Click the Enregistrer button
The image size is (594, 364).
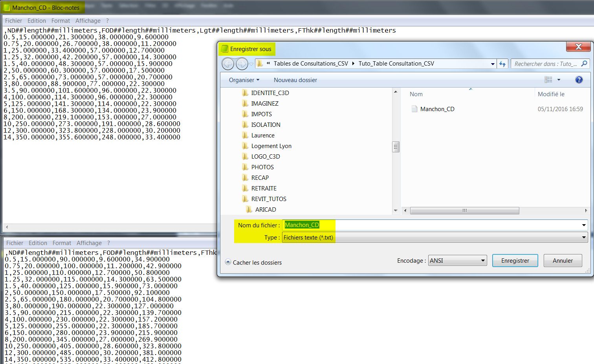515,260
